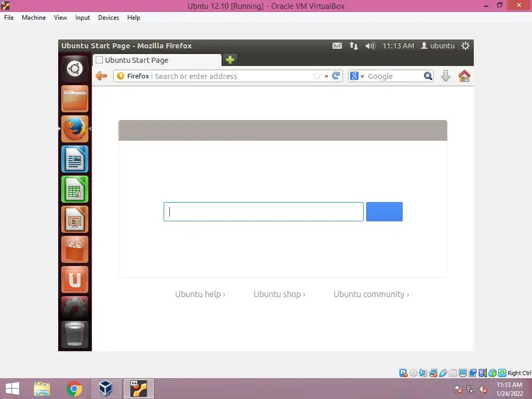The width and height of the screenshot is (532, 399).
Task: Click the VirtualBox audio status icon
Action: (423, 373)
